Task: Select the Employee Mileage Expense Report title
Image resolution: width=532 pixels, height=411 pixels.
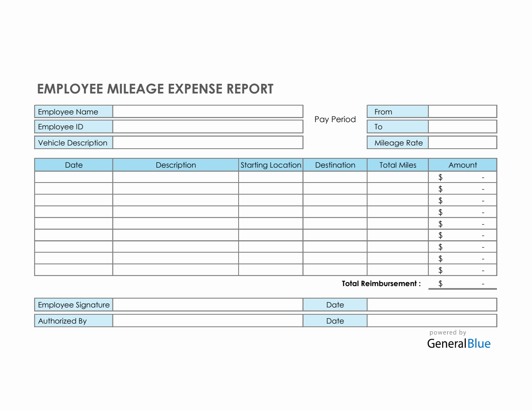Action: tap(155, 89)
